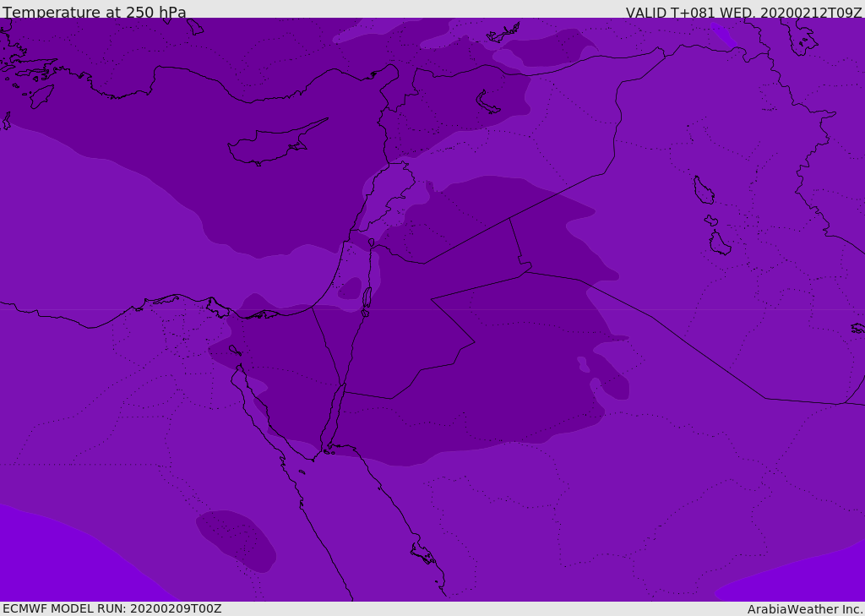Click the small lighter patch left of the Dead Sea
865x616 pixels.
point(350,288)
